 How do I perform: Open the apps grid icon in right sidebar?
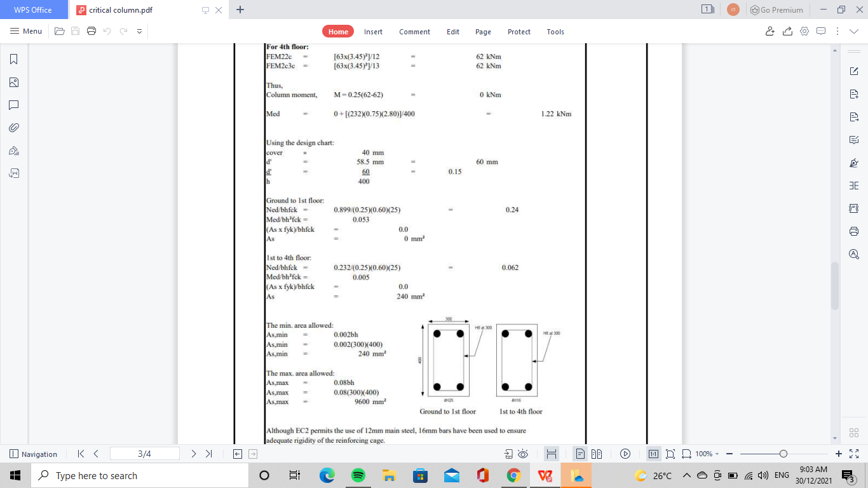(x=854, y=432)
